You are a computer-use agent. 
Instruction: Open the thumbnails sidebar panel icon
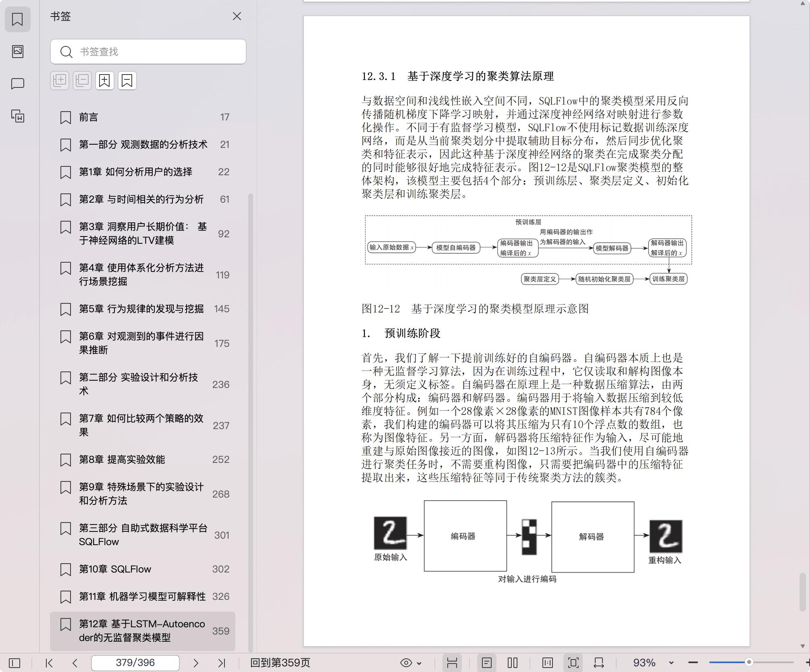coord(17,51)
